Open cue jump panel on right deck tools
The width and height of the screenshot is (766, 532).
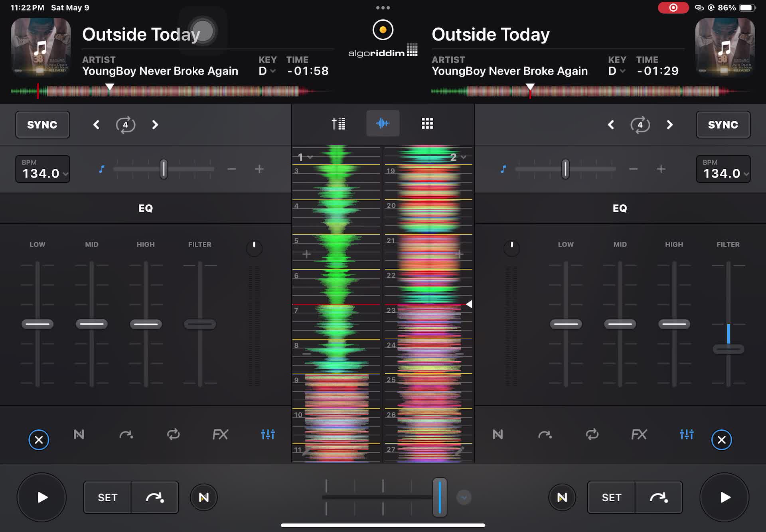pos(545,434)
